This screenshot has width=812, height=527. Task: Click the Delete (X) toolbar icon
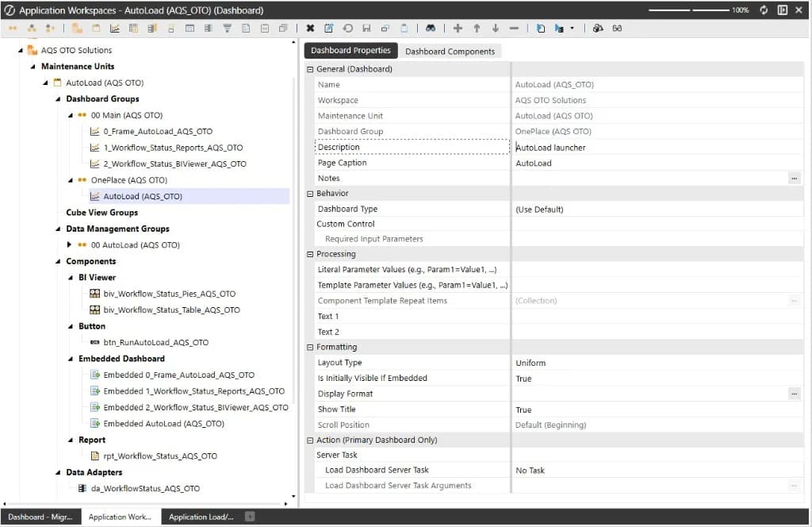pos(310,29)
